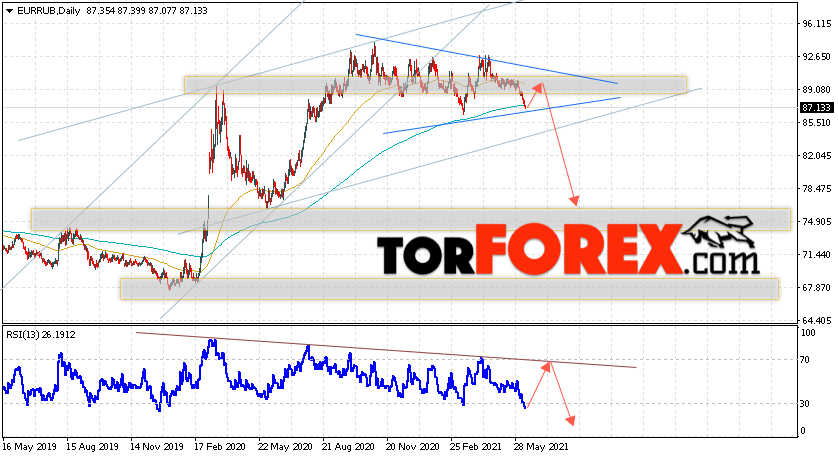
Task: Select the 25 Feb 2021 date label
Action: point(476,447)
